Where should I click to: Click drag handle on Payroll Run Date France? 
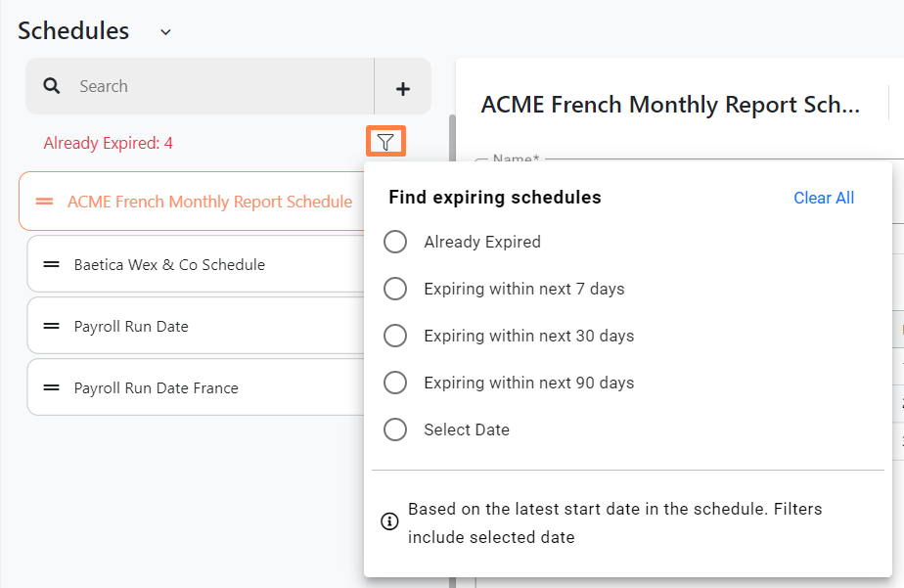(x=52, y=387)
